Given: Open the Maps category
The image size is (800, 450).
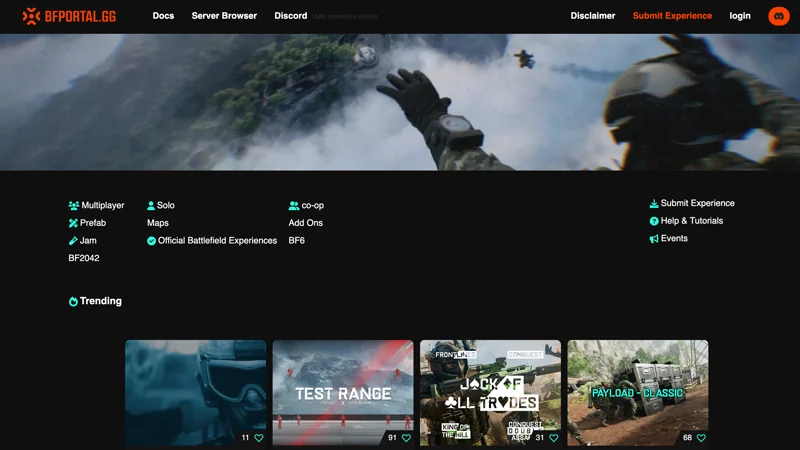Looking at the screenshot, I should [158, 223].
